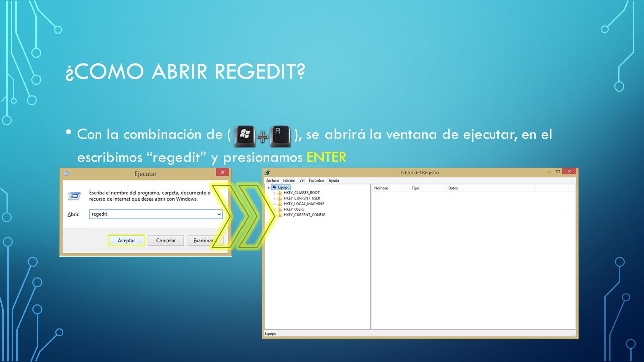Click the HKEY_CLASSES_ROOT folder icon
This screenshot has width=644, height=362.
point(280,193)
